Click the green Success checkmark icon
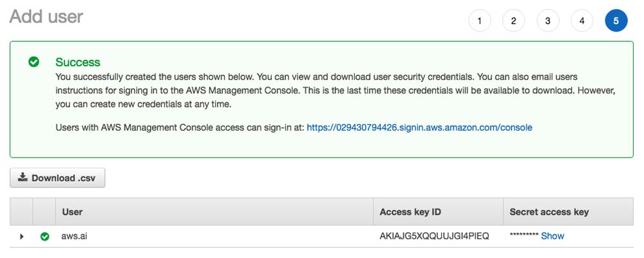Screen dimensions: 644x258 pyautogui.click(x=34, y=62)
